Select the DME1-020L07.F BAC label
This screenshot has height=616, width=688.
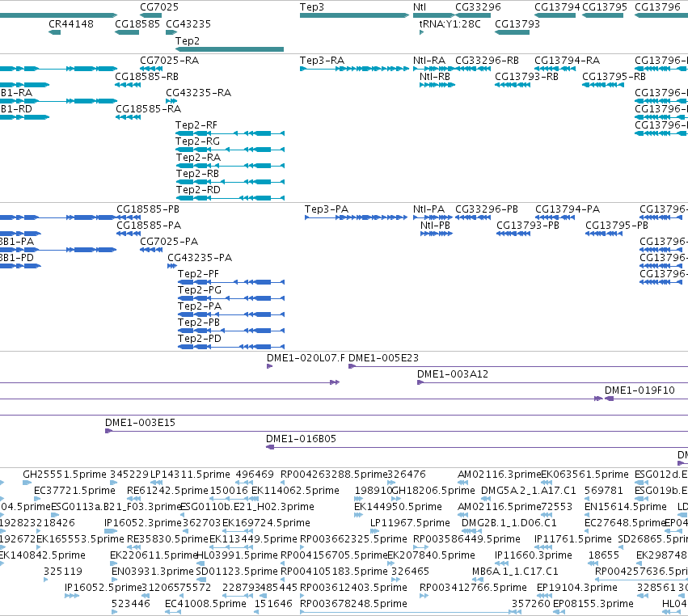point(306,357)
